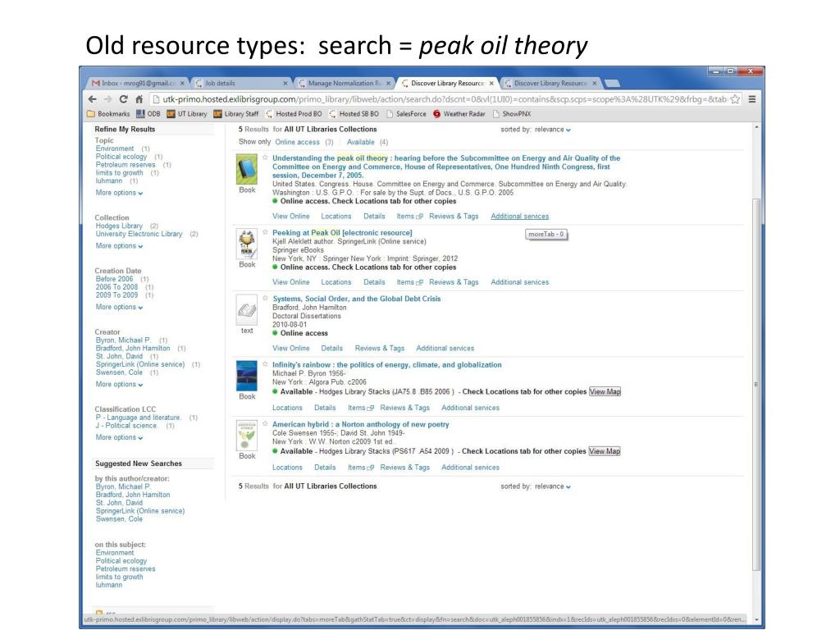
Task: Click the browser forward arrow
Action: pos(108,99)
